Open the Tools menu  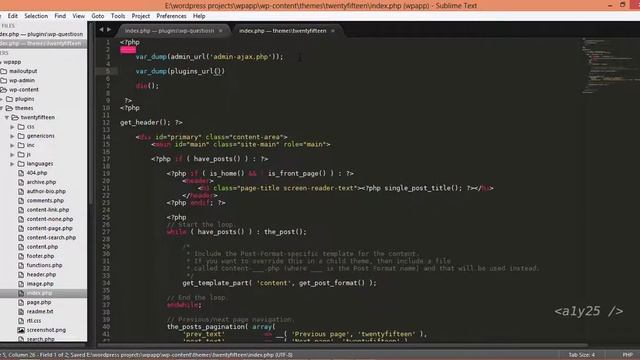tap(118, 16)
